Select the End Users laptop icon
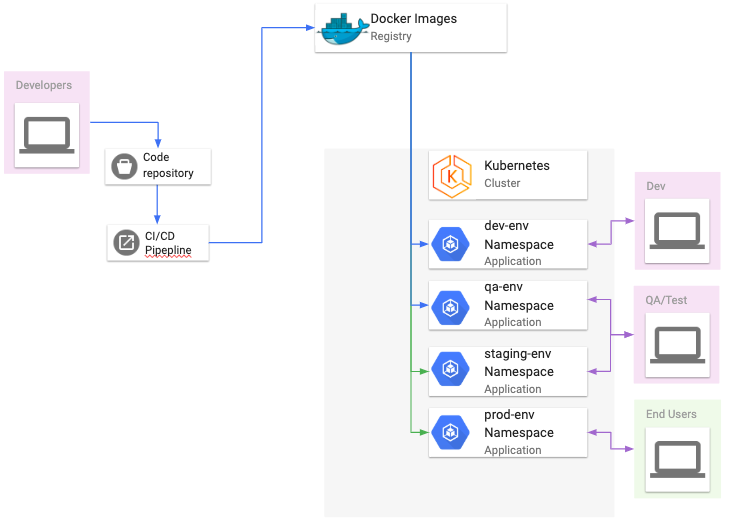Viewport: 729px width, 524px height. 677,459
